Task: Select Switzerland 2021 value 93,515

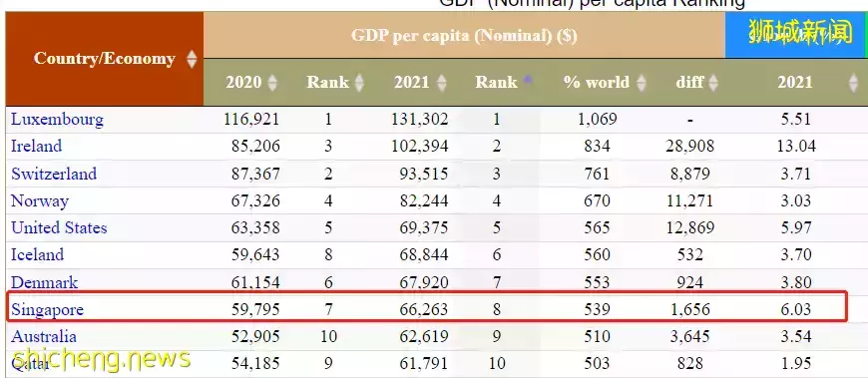Action: click(424, 174)
